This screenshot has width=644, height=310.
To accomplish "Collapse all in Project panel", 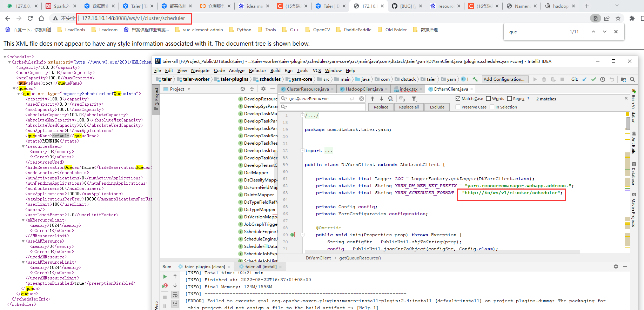I will 252,89.
